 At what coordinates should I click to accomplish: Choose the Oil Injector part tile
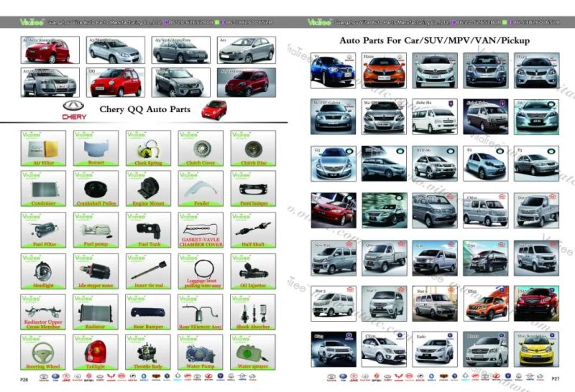click(253, 271)
